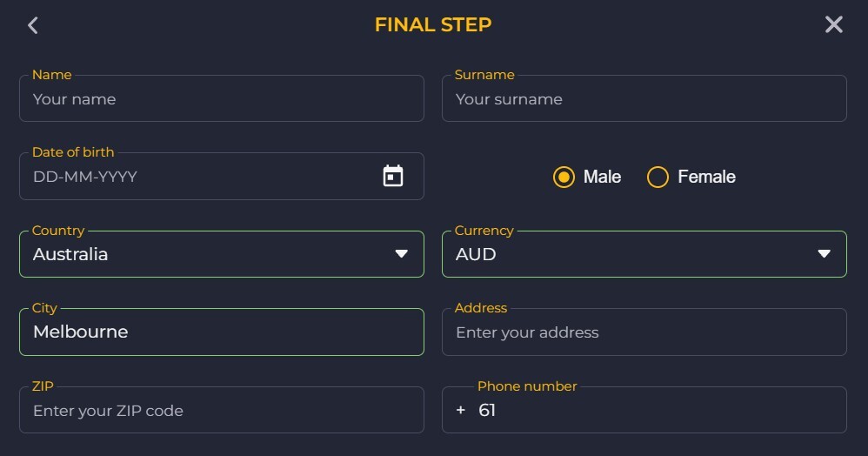This screenshot has width=868, height=456.
Task: Click the DD-MM-YYYY date of birth field
Action: 200,177
